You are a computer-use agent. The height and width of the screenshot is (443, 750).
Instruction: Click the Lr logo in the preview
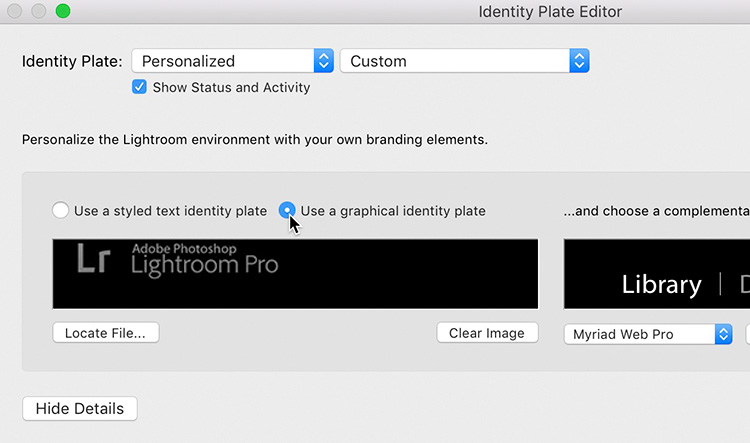pos(94,258)
